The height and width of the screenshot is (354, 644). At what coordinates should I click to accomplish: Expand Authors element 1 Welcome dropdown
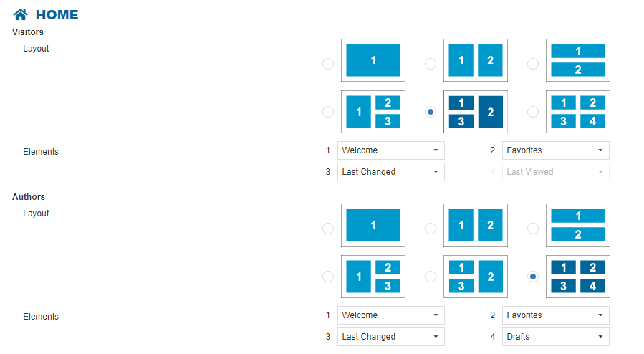point(390,315)
